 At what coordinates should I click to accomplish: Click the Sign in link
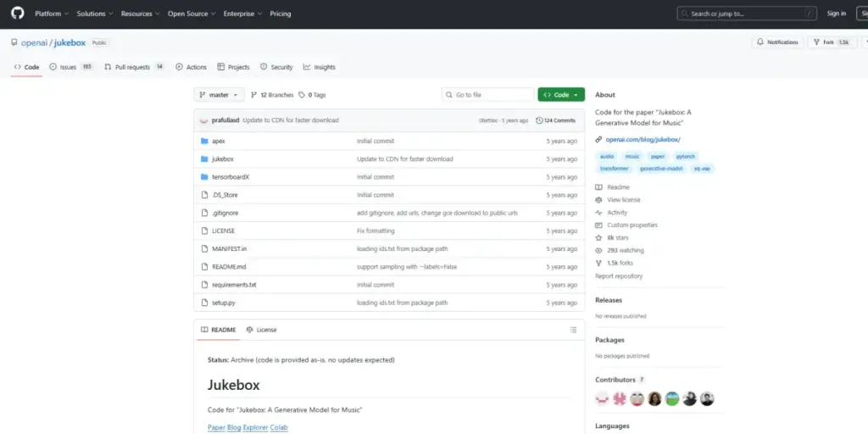[x=836, y=14]
